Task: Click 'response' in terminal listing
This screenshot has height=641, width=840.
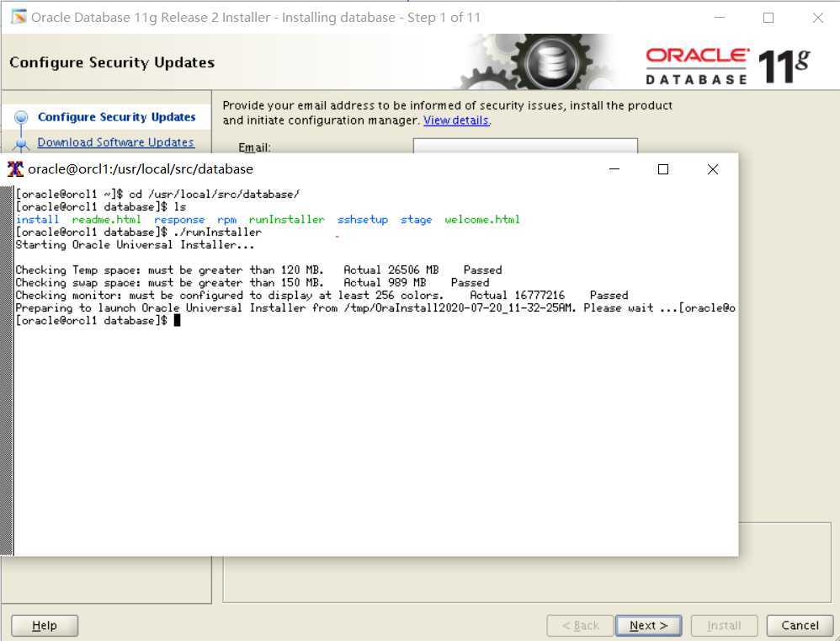Action: point(179,219)
